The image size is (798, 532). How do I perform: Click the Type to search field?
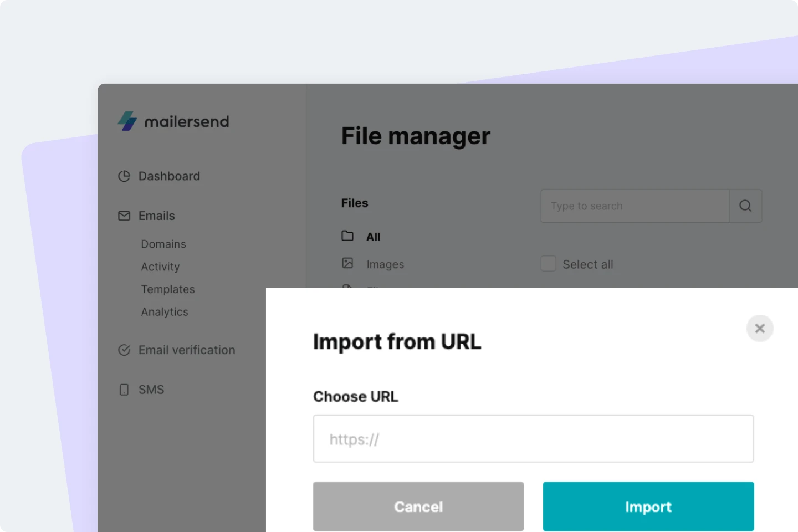coord(635,206)
